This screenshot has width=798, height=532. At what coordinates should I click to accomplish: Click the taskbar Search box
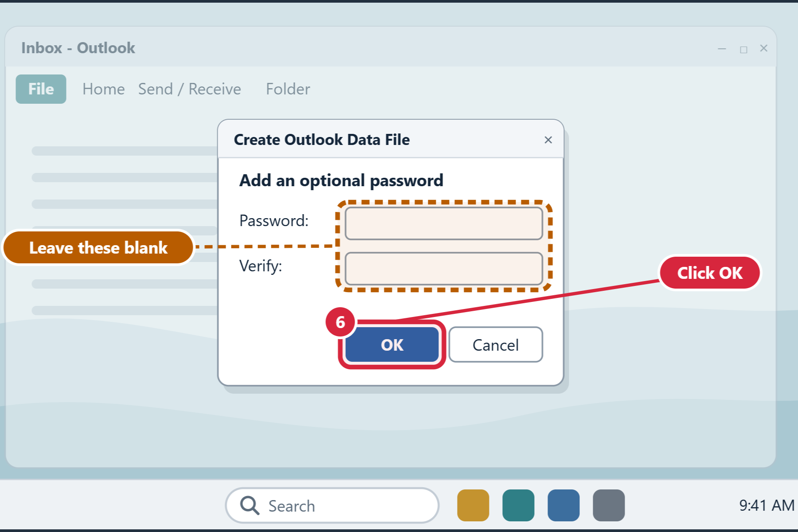click(x=332, y=505)
